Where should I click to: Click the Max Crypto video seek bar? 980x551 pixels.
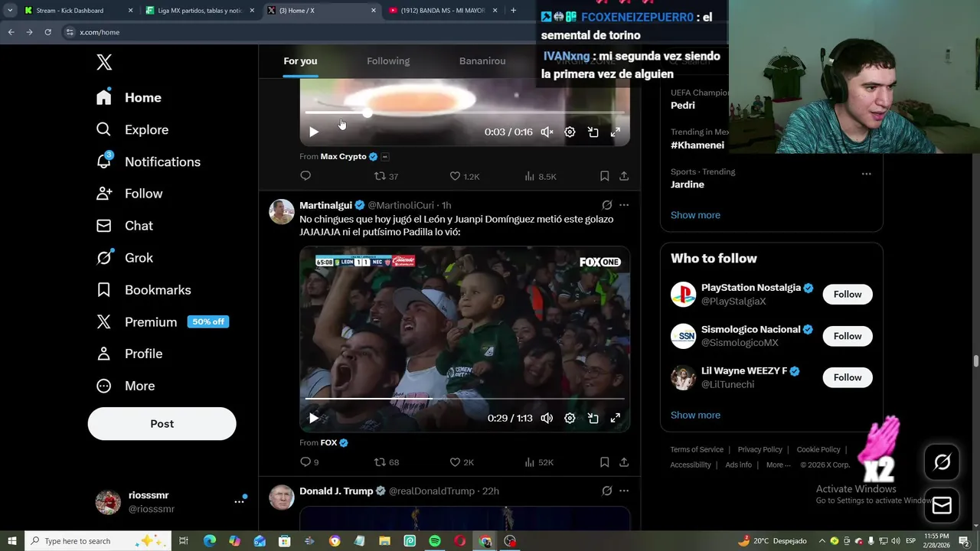[465, 112]
